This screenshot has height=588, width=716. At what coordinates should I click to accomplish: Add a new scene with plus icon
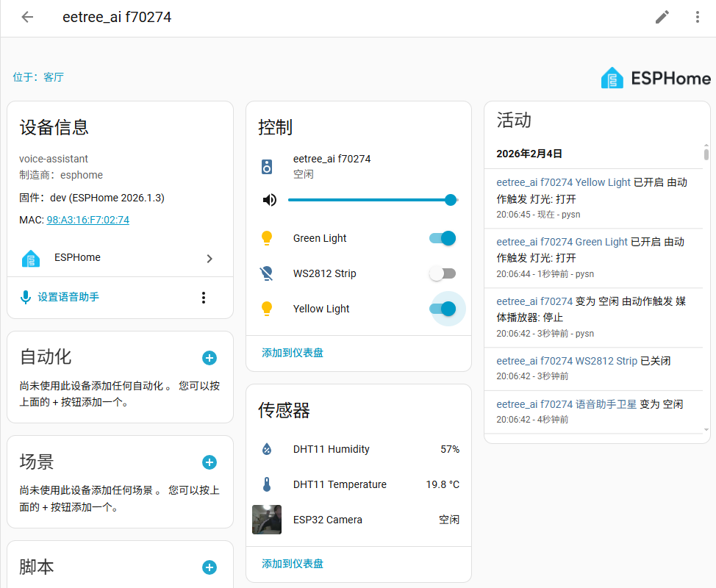pyautogui.click(x=210, y=462)
